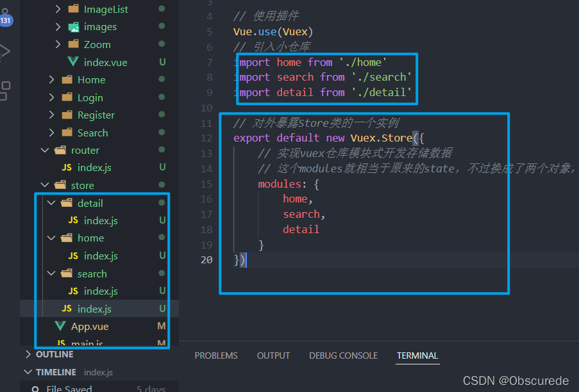Expand the Register folder chevron
Screen dimensions: 579x392
point(51,115)
